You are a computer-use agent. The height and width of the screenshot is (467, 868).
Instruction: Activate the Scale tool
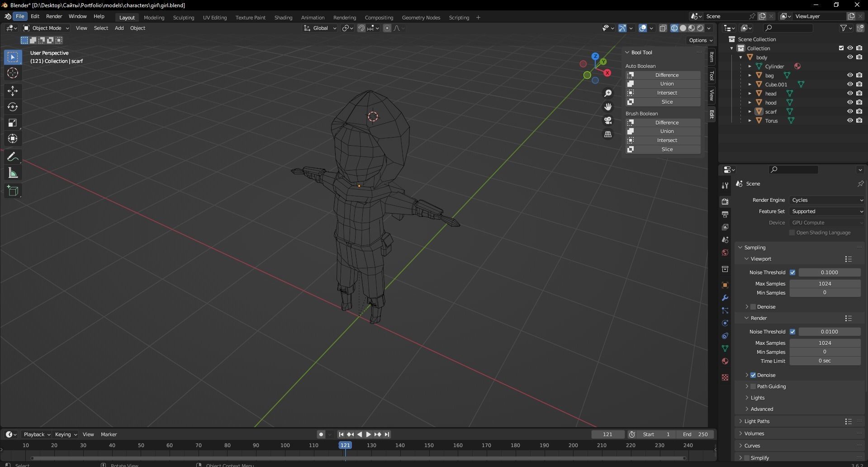[x=13, y=123]
